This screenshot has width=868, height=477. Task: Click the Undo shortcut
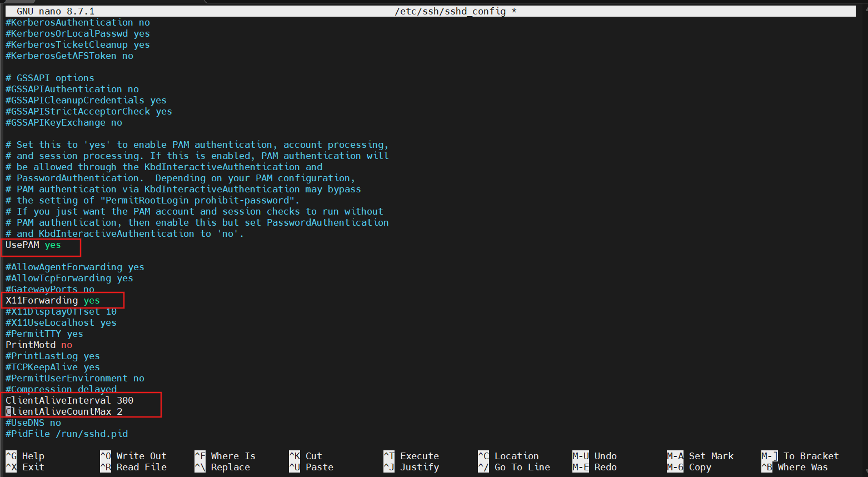[x=594, y=456]
